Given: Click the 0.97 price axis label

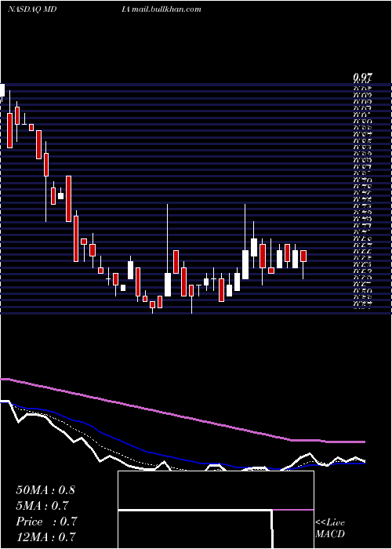Looking at the screenshot, I should [362, 78].
